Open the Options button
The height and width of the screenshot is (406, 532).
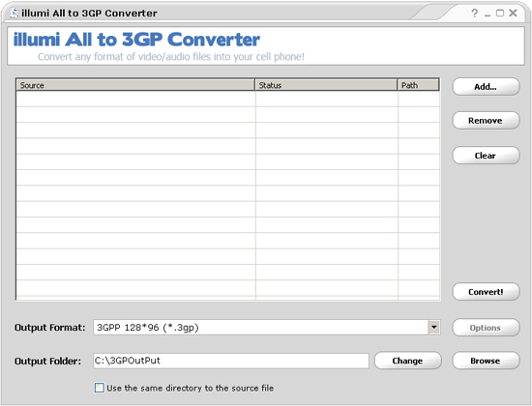click(486, 328)
